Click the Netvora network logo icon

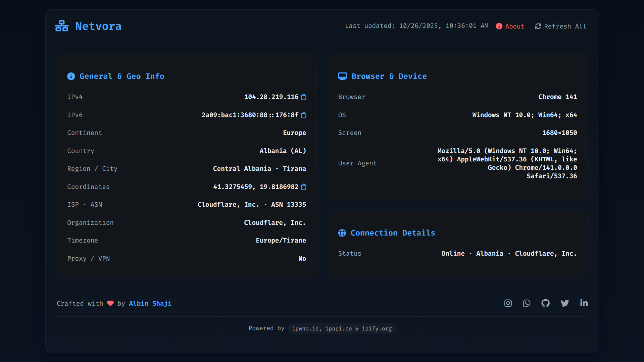[62, 26]
